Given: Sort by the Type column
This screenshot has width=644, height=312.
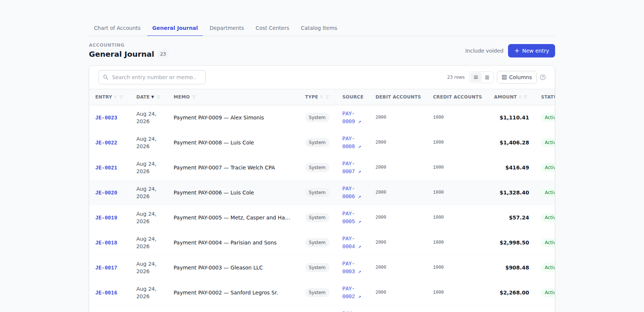Looking at the screenshot, I should point(321,97).
